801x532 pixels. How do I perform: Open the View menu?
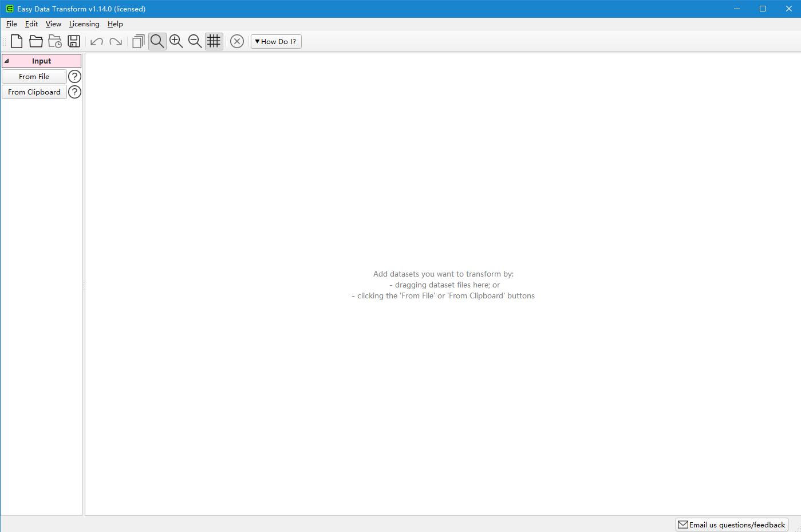[x=53, y=24]
